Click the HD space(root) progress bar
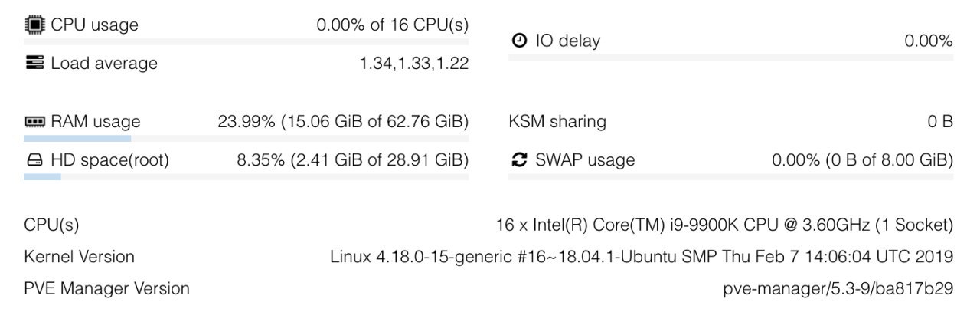The image size is (980, 322). (245, 177)
